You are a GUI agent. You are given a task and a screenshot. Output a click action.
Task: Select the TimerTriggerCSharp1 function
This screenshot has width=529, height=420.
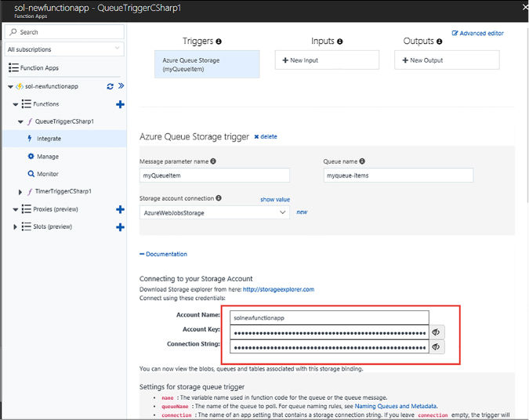click(63, 191)
